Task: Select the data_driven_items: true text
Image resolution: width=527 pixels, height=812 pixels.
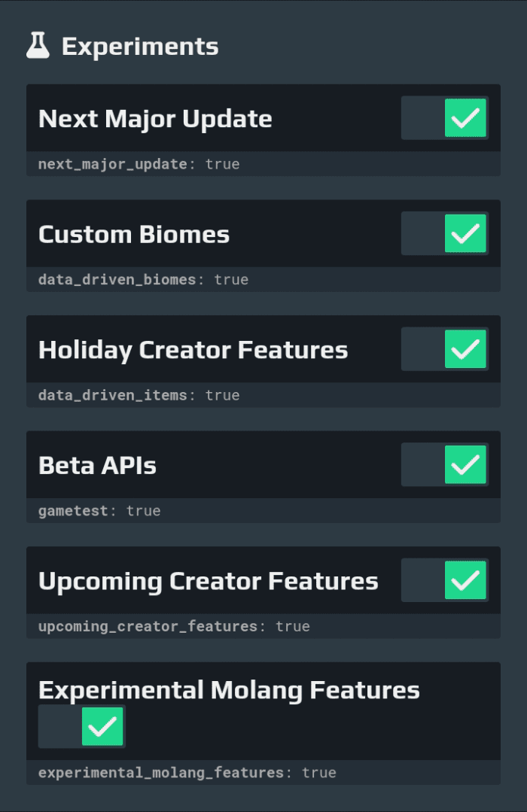Action: [x=139, y=395]
